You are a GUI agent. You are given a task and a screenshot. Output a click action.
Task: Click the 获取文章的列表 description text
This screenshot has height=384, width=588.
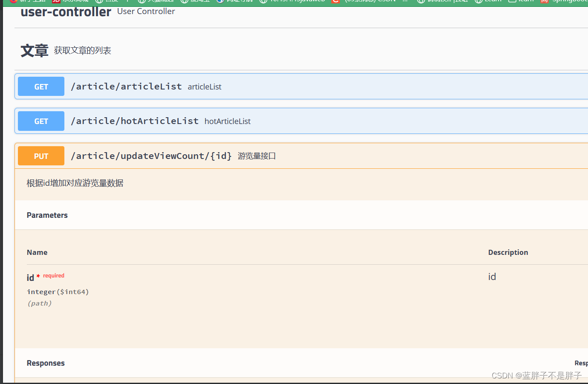coord(83,51)
